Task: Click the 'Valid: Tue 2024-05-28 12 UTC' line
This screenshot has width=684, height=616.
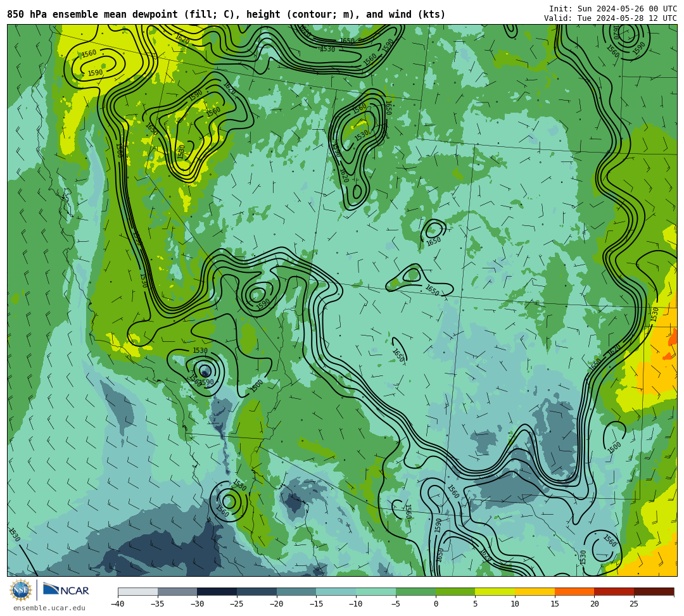Action: [611, 18]
